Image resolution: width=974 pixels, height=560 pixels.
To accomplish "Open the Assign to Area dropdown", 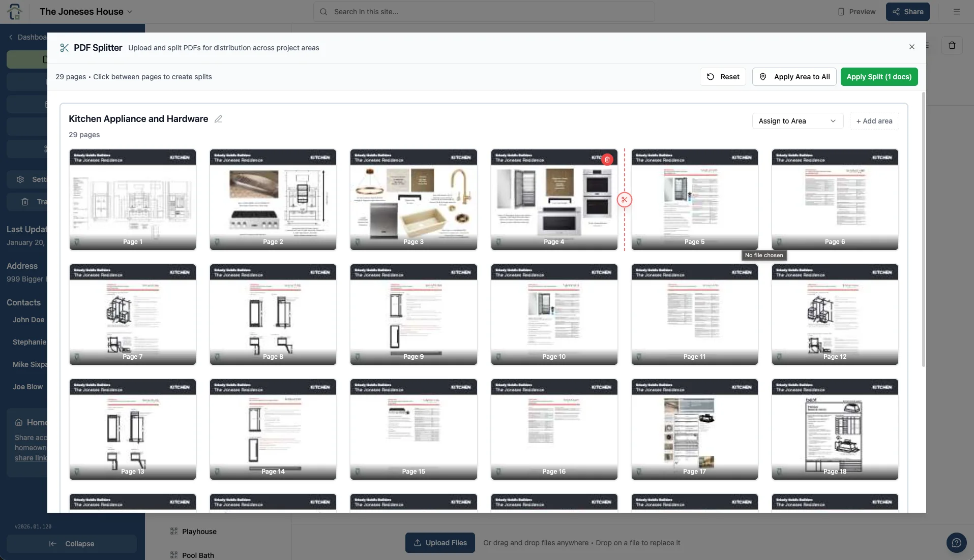I will point(797,121).
